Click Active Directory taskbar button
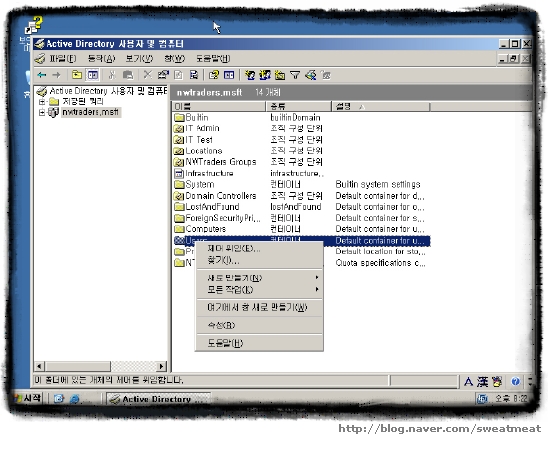548x450 pixels. point(158,399)
